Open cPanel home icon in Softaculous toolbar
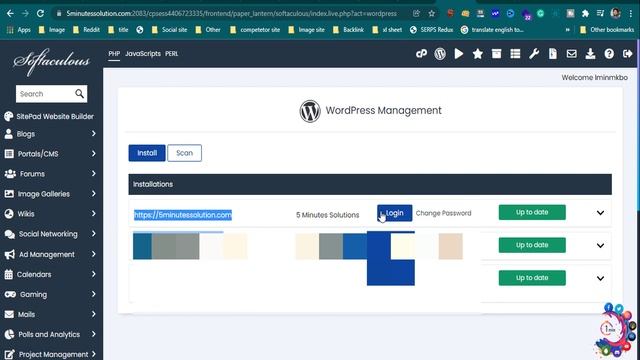The image size is (640, 360). (421, 54)
